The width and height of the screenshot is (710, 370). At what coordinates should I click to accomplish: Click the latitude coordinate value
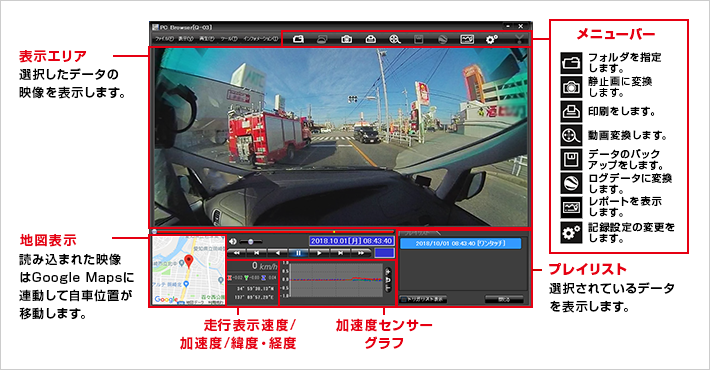click(255, 288)
